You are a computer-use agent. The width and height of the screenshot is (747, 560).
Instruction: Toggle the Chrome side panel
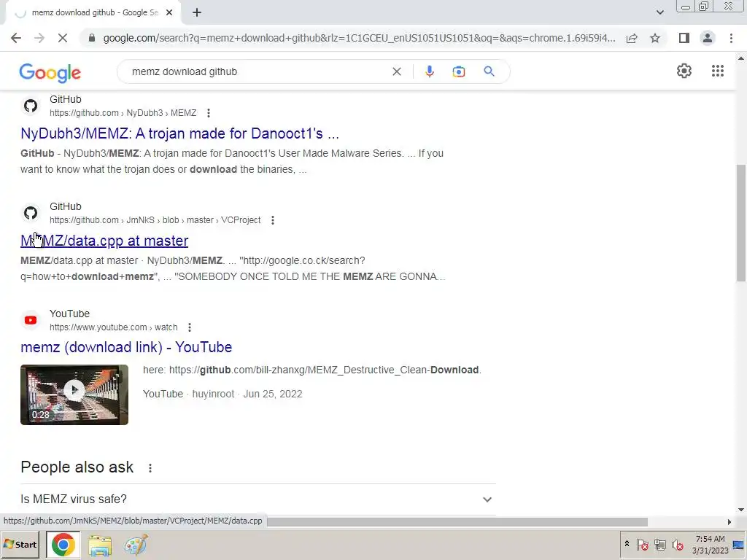[684, 38]
